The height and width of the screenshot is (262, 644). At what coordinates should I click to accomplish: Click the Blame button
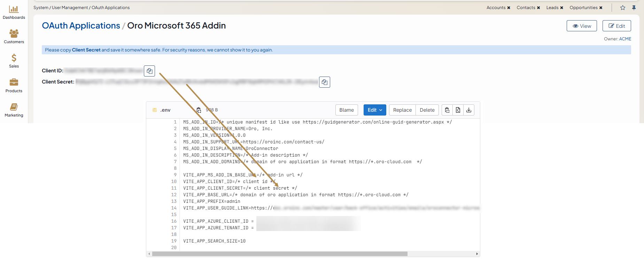347,110
